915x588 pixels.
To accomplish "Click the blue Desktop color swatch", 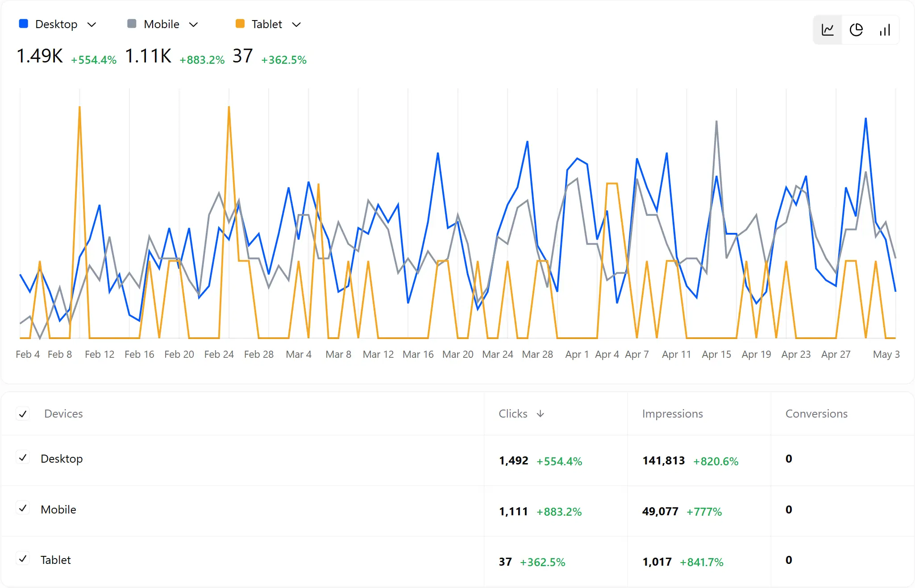I will 24,24.
